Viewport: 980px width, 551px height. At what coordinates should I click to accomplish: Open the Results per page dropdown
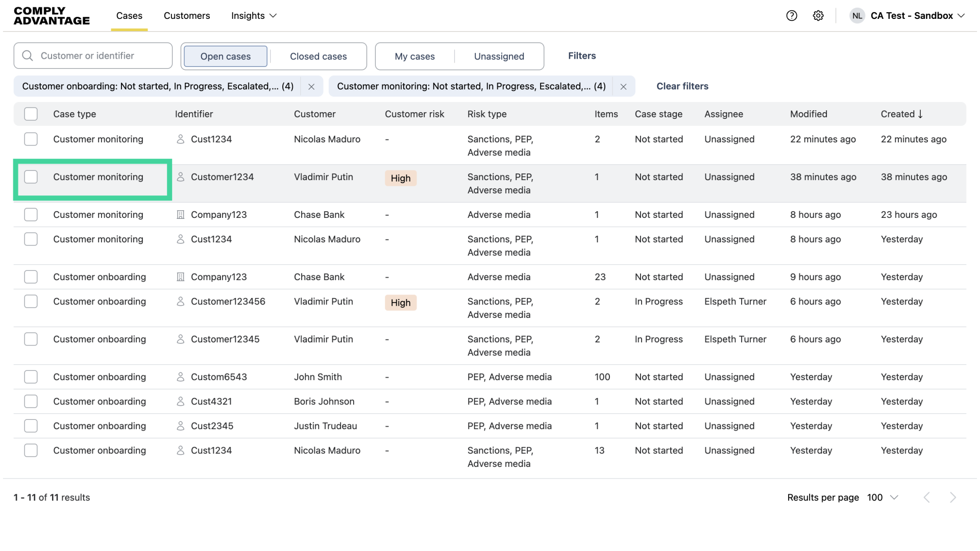(883, 497)
